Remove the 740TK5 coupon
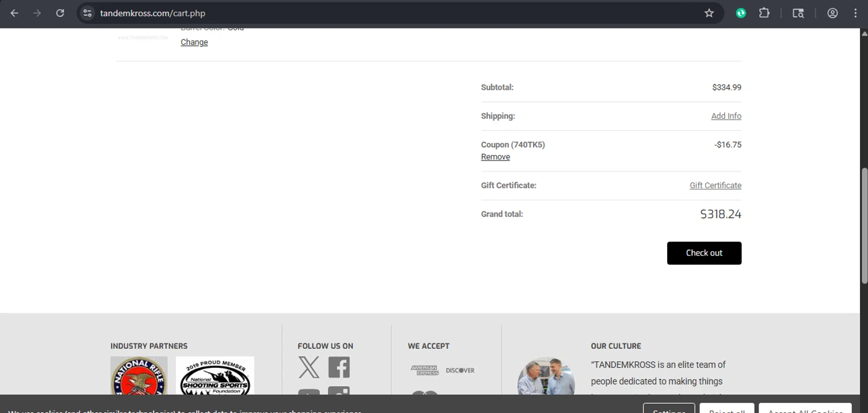Screen dimensions: 868x413 pos(495,157)
